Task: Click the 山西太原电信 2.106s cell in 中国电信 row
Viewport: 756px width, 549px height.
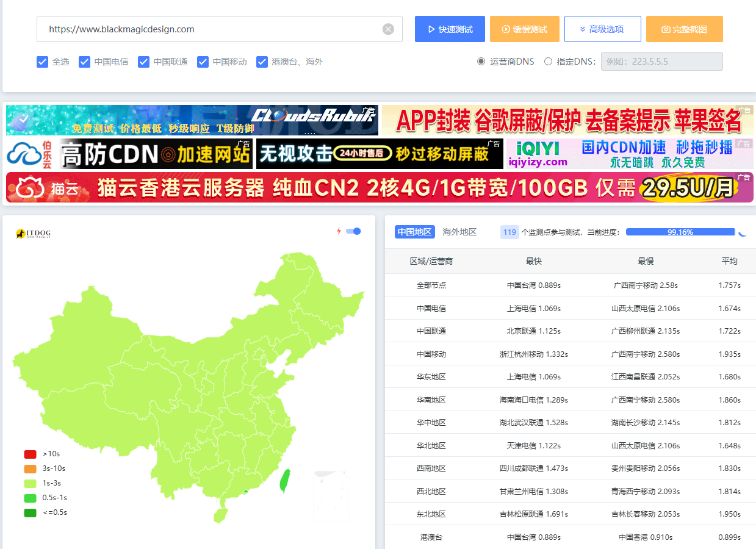Action: (x=646, y=309)
